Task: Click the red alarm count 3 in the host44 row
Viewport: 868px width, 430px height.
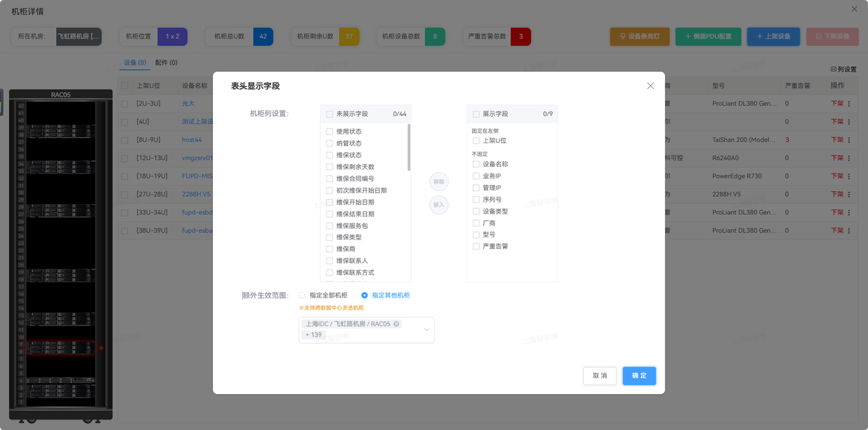Action: (787, 140)
